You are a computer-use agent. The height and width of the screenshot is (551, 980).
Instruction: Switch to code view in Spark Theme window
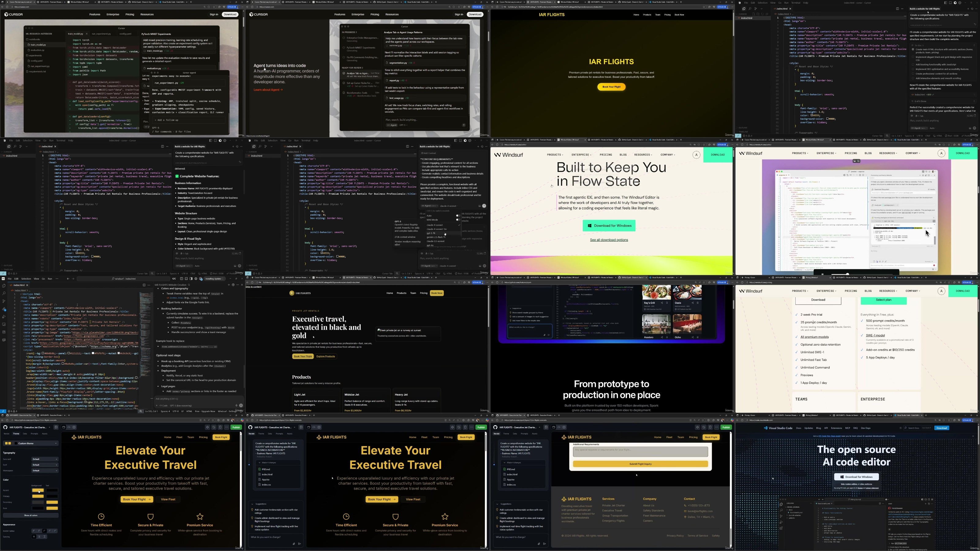coord(69,427)
